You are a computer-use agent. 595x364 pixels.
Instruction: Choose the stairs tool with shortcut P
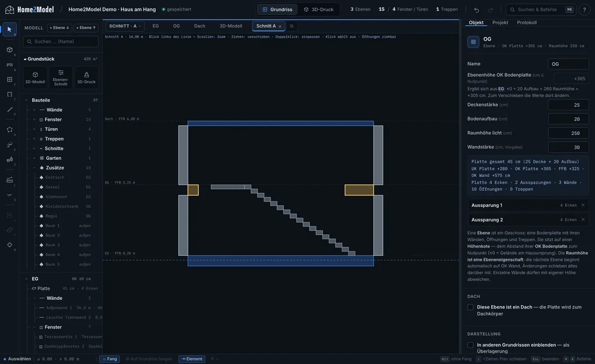(9, 109)
